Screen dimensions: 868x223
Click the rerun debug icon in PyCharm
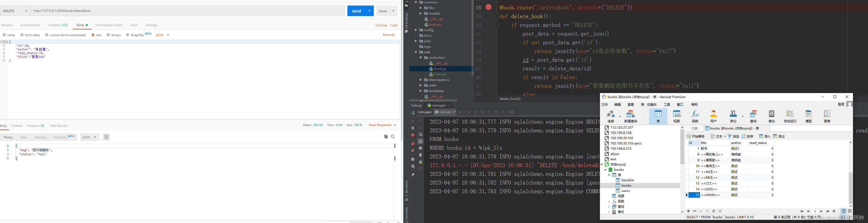coord(413,113)
